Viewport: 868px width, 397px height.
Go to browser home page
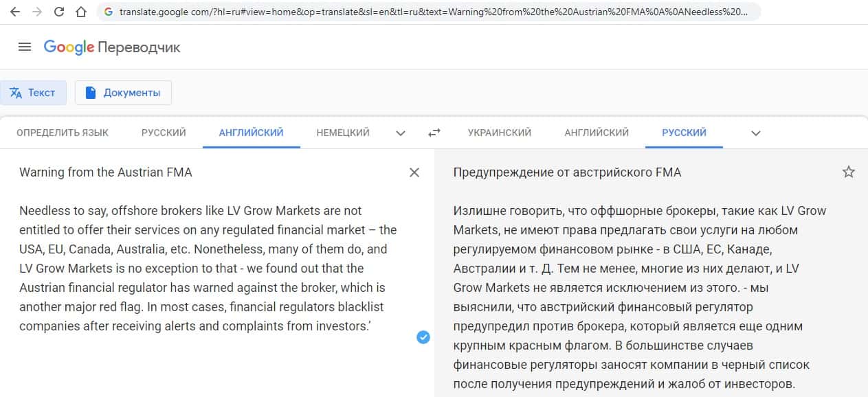pos(81,12)
